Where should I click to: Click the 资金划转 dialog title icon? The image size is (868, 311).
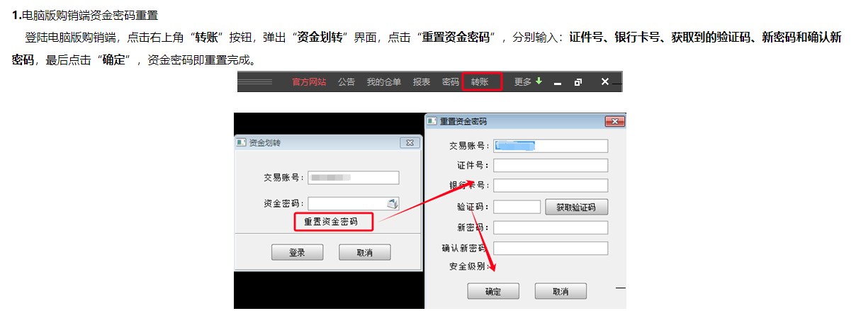[241, 142]
